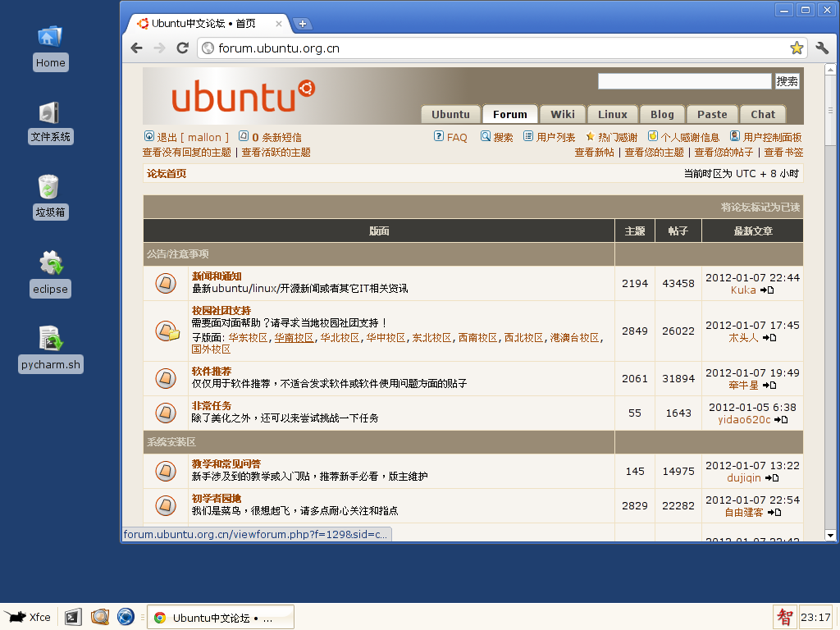Open the browser wrench menu
Image resolution: width=840 pixels, height=630 pixels.
[822, 48]
